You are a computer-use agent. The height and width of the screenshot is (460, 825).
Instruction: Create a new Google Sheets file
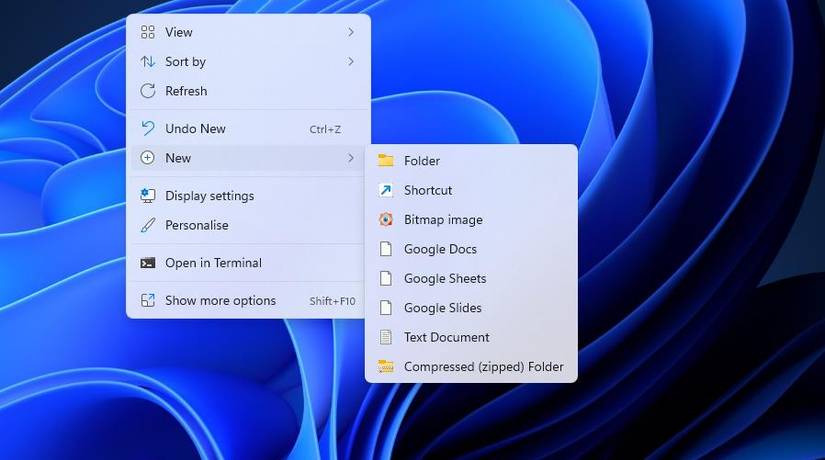click(471, 278)
